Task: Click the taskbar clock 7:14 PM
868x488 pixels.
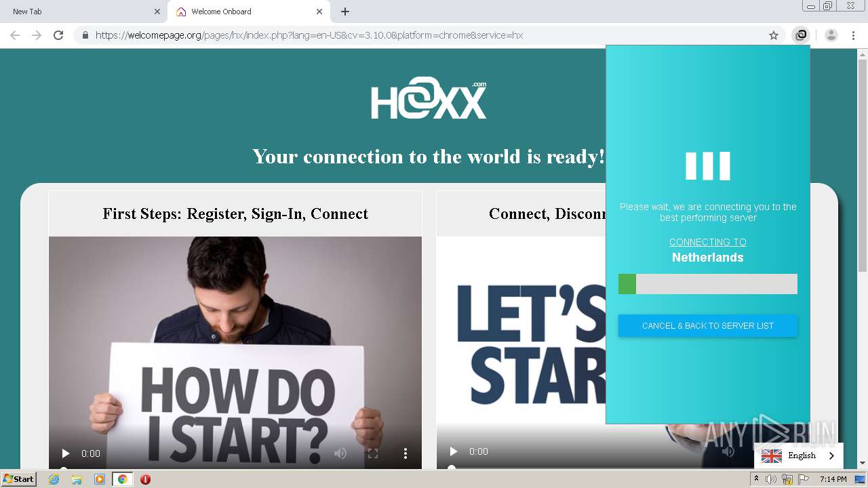Action: [833, 479]
